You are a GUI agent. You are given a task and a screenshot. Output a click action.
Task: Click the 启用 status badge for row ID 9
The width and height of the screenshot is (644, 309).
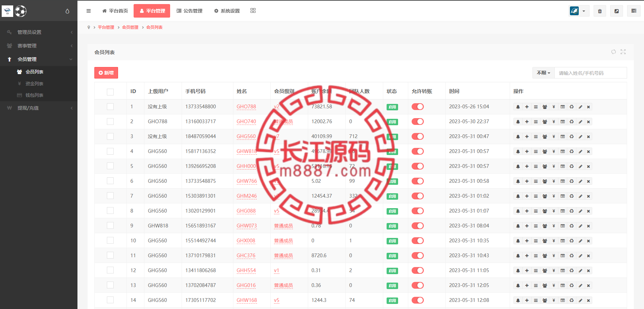pyautogui.click(x=392, y=226)
